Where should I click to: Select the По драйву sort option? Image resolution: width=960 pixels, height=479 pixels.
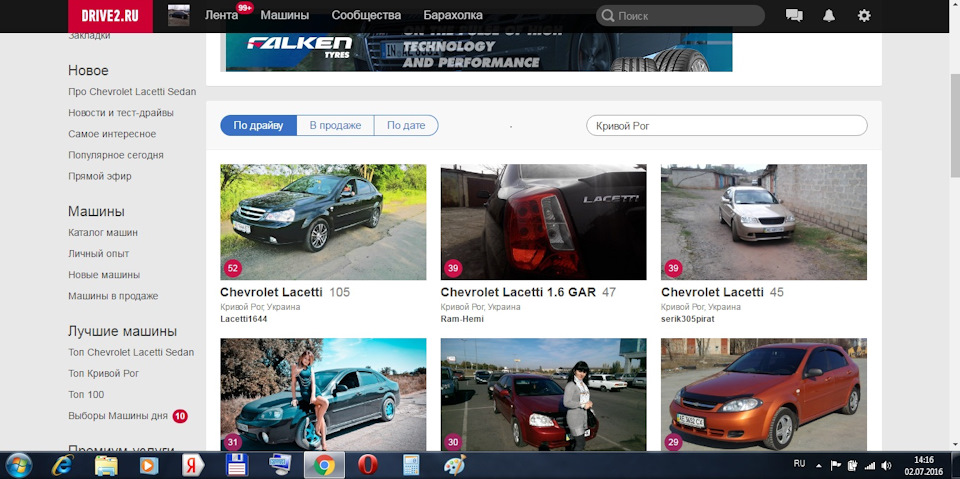coord(258,126)
